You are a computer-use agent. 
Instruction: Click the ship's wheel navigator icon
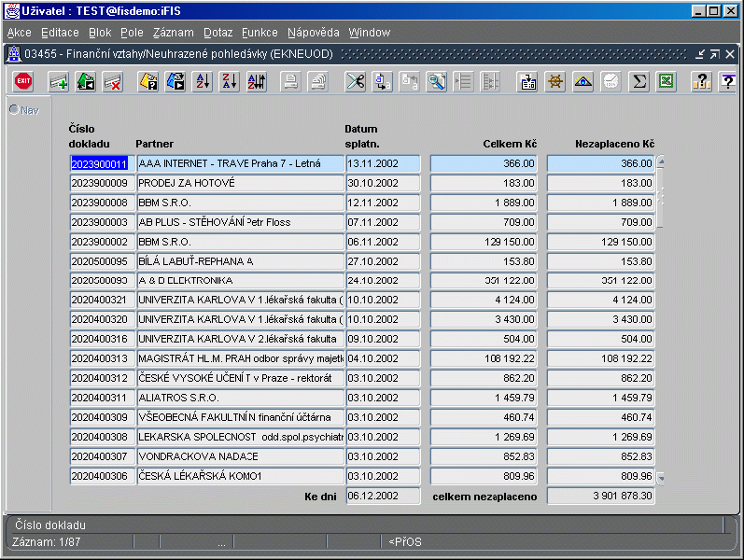pos(555,81)
